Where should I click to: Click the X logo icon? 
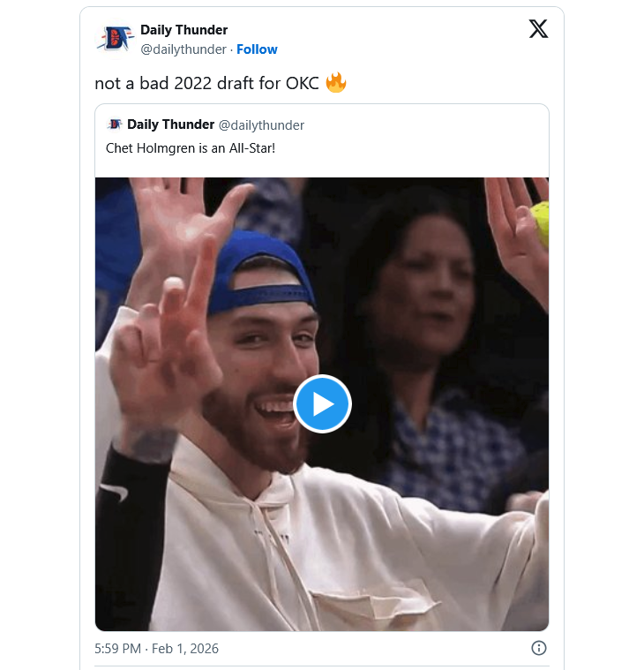pos(538,29)
